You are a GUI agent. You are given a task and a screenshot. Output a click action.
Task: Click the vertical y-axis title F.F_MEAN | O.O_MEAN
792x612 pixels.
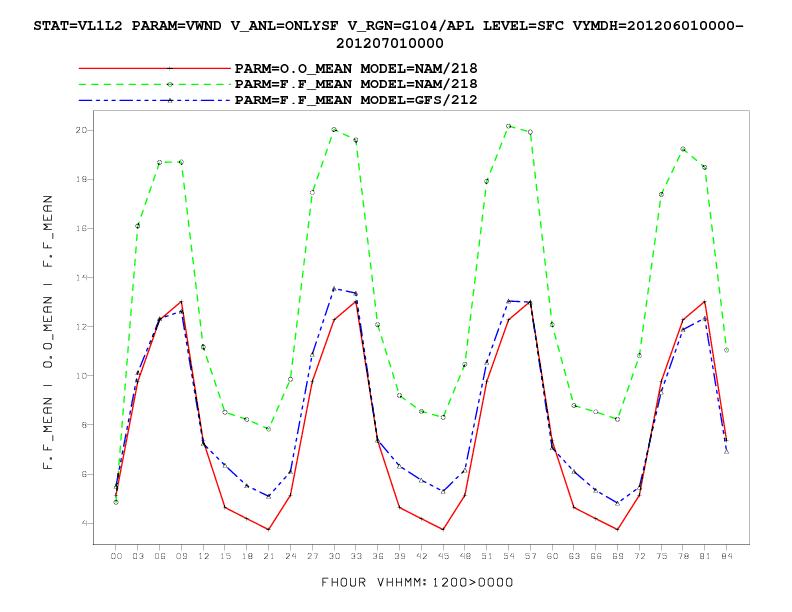point(48,332)
